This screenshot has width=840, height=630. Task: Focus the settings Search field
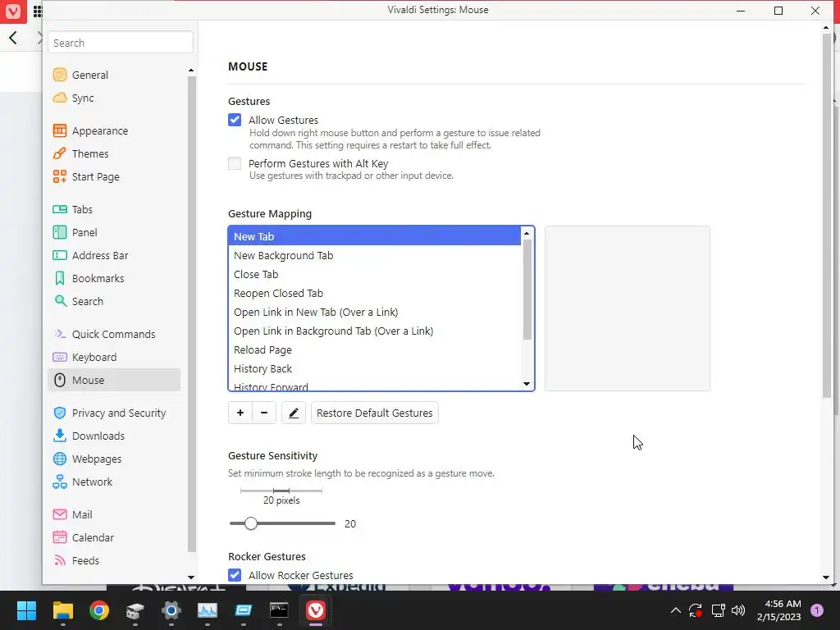[121, 43]
